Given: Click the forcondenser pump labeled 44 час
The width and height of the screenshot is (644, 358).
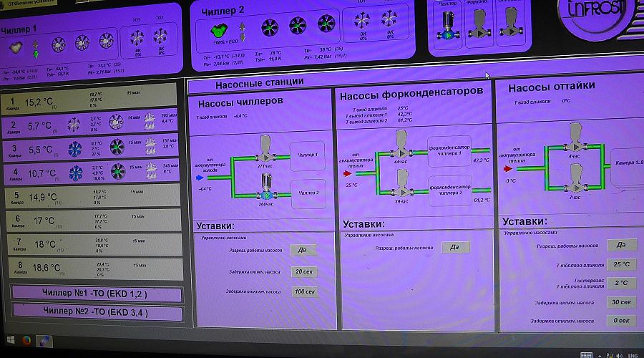Looking at the screenshot, I should [x=401, y=144].
